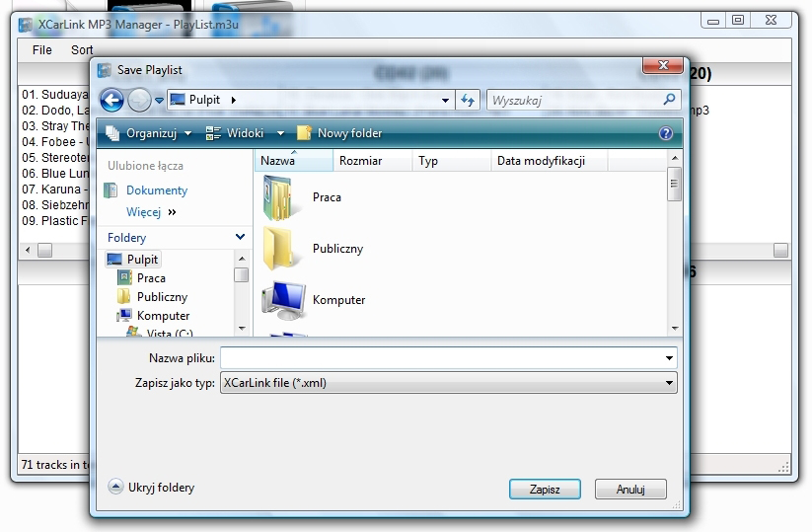The width and height of the screenshot is (812, 532).
Task: Collapse the Foldery section chevron
Action: coord(240,237)
